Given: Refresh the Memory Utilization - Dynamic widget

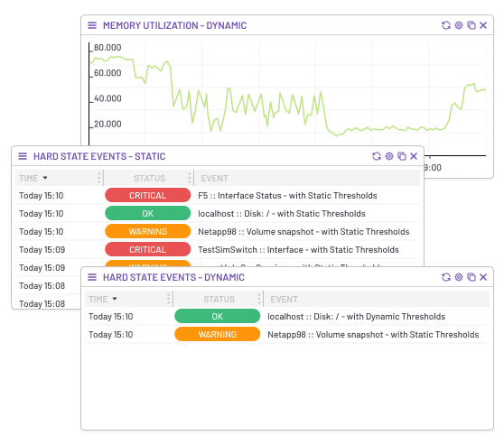Looking at the screenshot, I should (446, 25).
